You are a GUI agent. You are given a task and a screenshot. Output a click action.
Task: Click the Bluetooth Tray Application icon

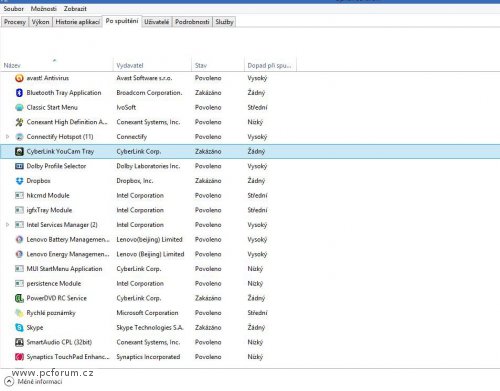(x=19, y=93)
